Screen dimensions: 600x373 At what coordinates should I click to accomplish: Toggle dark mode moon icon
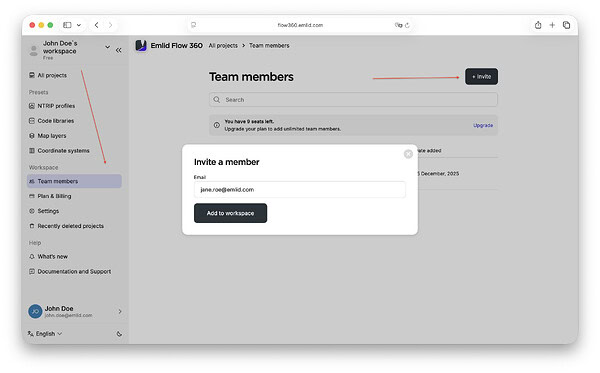[119, 334]
